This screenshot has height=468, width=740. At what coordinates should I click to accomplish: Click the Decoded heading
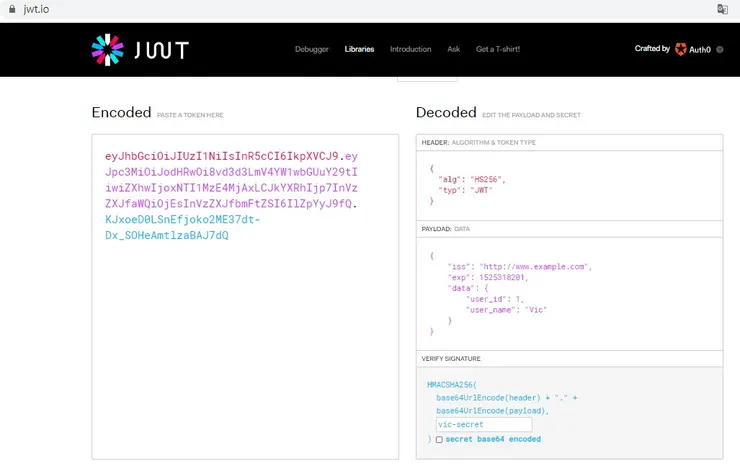446,113
